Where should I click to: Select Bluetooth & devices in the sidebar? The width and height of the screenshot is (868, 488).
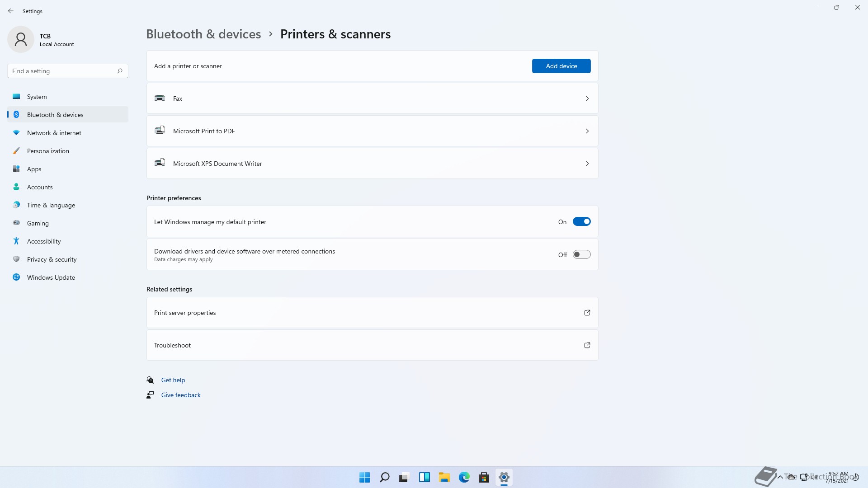tap(68, 115)
